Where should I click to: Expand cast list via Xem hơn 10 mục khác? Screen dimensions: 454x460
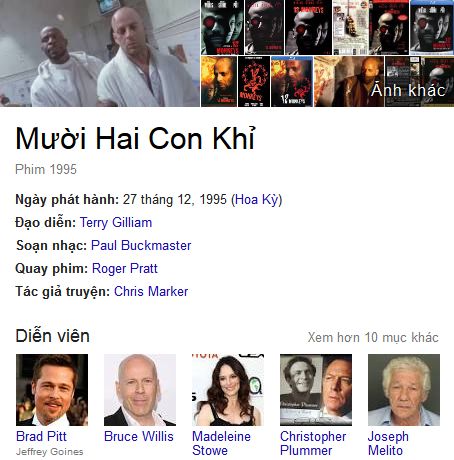click(x=373, y=337)
